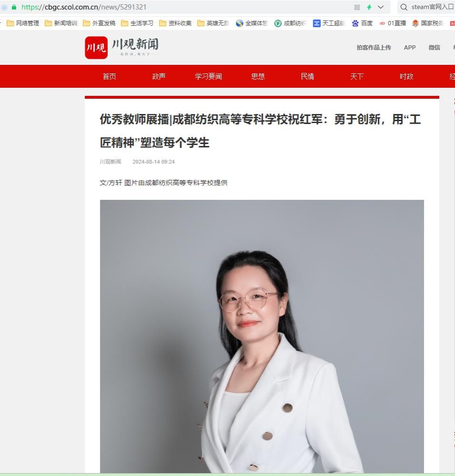
Task: Open the 资料收集 bookmark folder
Action: [176, 23]
